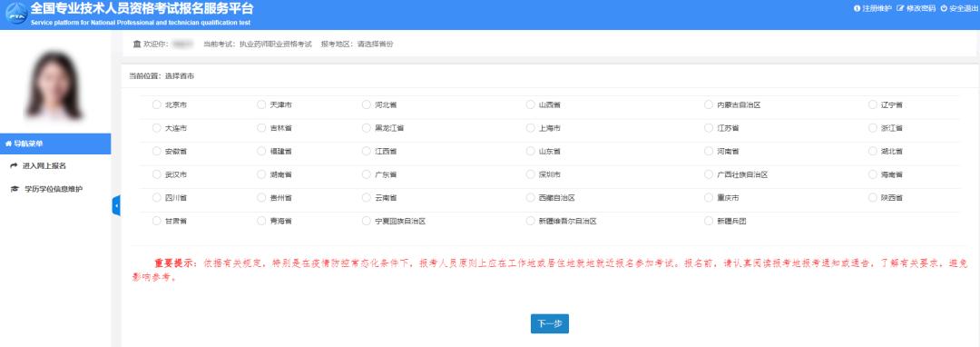Select 新疆兵团 radio button
Image resolution: width=980 pixels, height=347 pixels.
708,220
